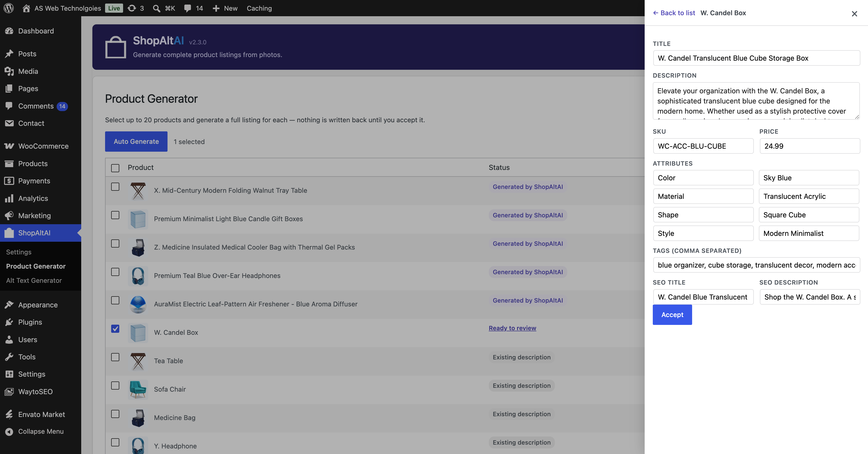Click the Marketing megaphone icon
Screen dimensions: 868x454
pos(9,216)
